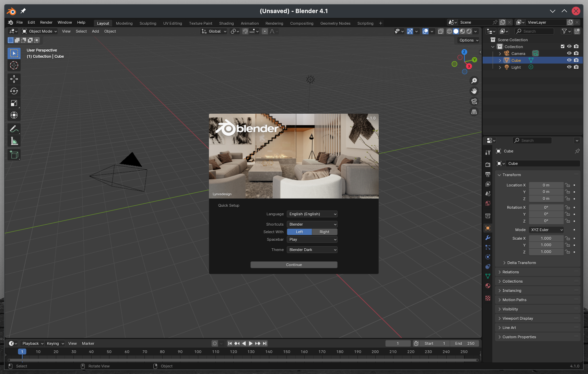Viewport: 588px width, 374px height.
Task: Open the File menu
Action: 20,22
